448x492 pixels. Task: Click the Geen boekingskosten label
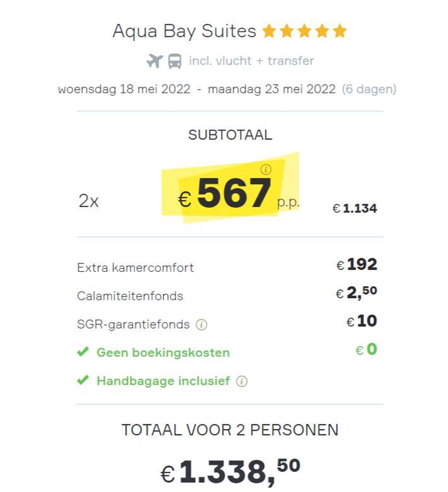163,353
